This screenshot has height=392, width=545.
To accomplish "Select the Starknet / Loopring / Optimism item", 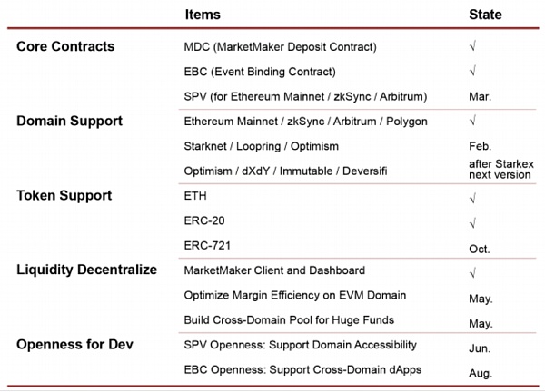I will click(x=262, y=146).
